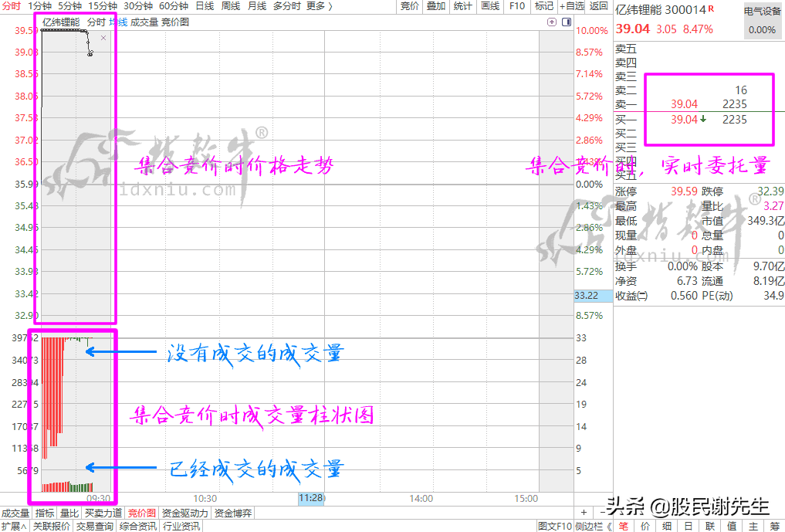Switch to the 买卖力道 bottom tab

[103, 513]
